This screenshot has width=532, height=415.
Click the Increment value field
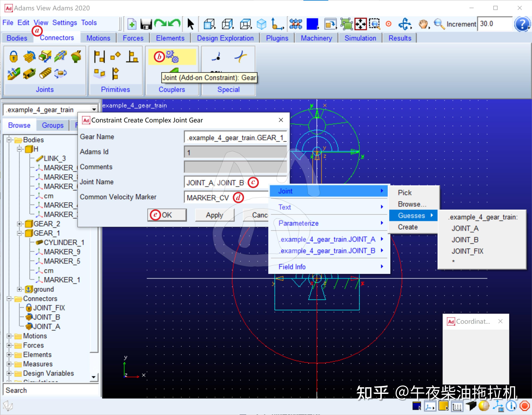click(495, 24)
